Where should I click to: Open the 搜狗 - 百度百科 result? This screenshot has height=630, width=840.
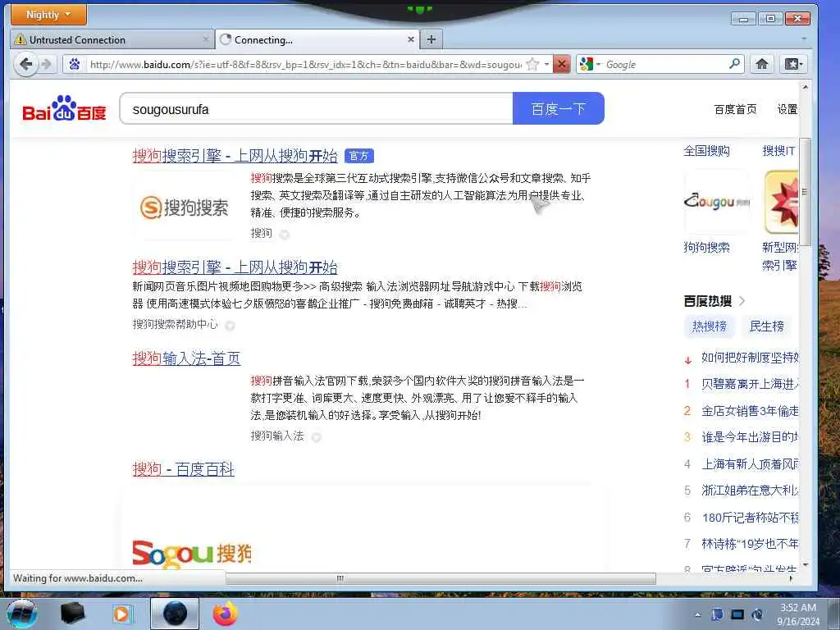183,469
